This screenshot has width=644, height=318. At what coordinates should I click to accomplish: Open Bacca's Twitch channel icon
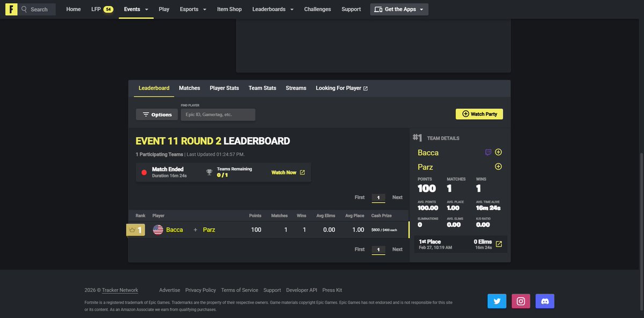click(x=488, y=152)
